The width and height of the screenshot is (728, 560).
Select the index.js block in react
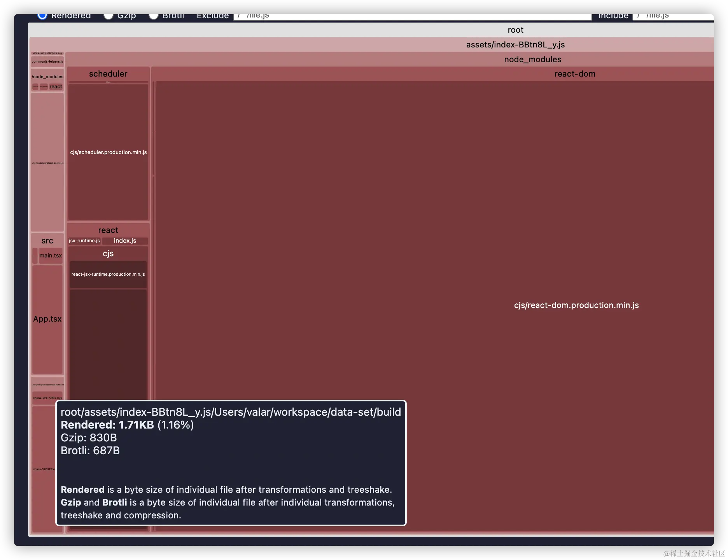click(x=125, y=241)
